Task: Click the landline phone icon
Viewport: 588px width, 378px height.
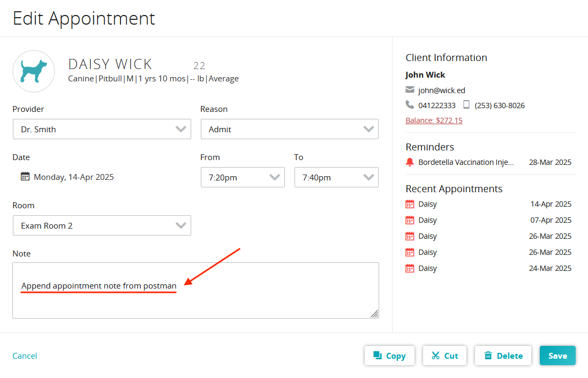Action: click(410, 105)
